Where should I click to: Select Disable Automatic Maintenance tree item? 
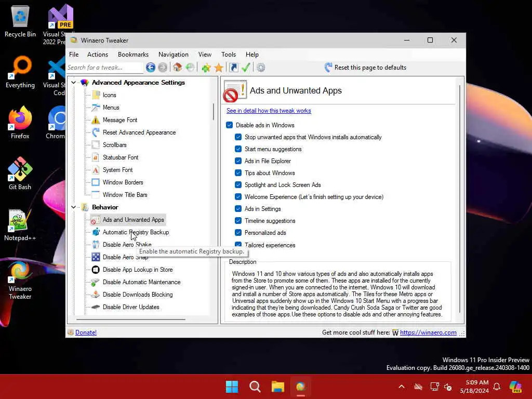click(141, 282)
